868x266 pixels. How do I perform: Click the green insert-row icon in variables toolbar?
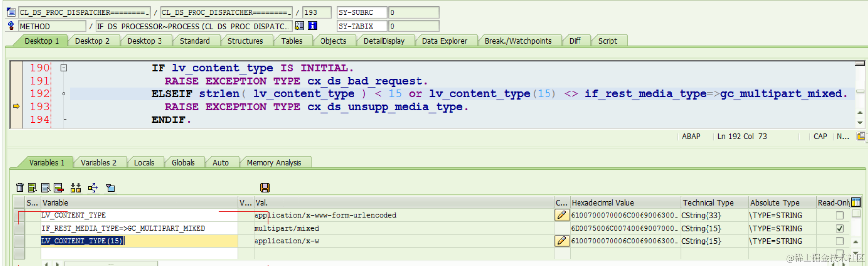(x=32, y=188)
